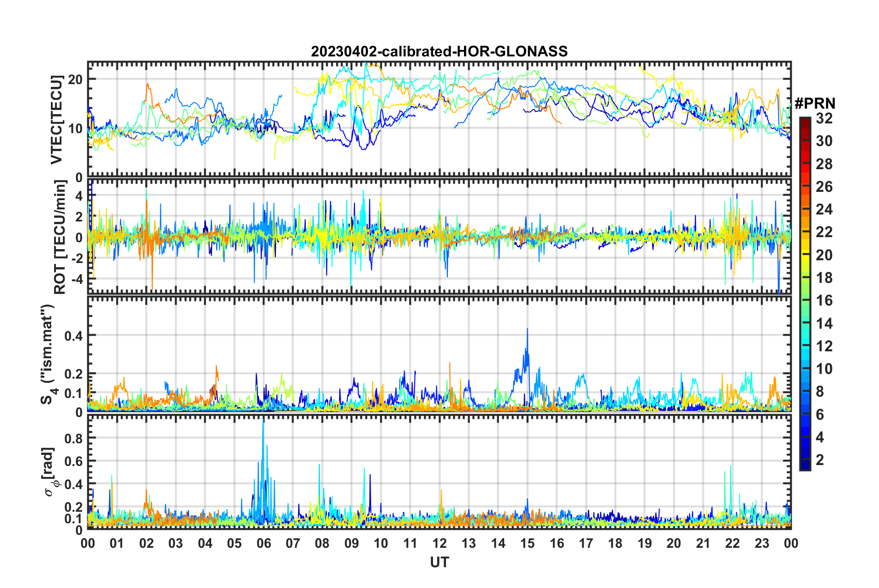Click the S4 ("ism.mat") y-axis label
Image resolution: width=879 pixels, height=588 pixels.
pos(48,354)
